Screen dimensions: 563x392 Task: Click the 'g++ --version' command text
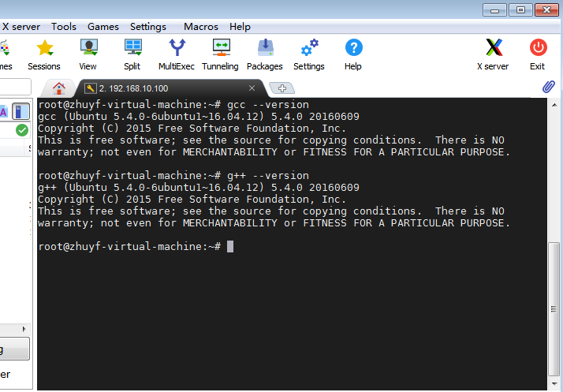(268, 176)
